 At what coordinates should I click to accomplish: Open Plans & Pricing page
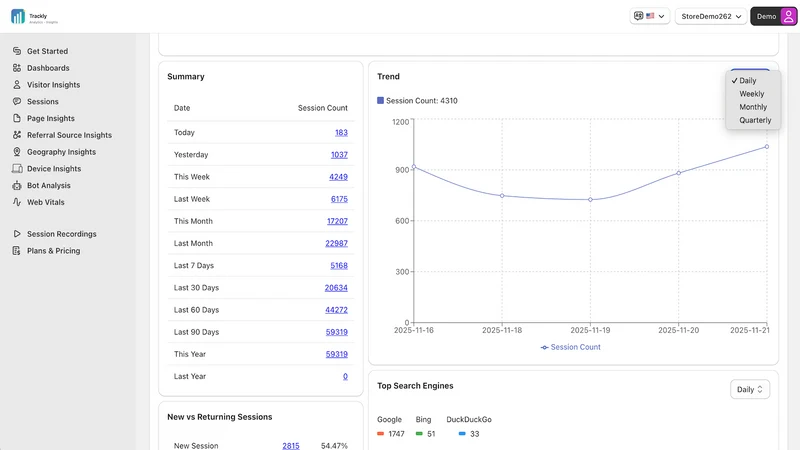click(54, 251)
